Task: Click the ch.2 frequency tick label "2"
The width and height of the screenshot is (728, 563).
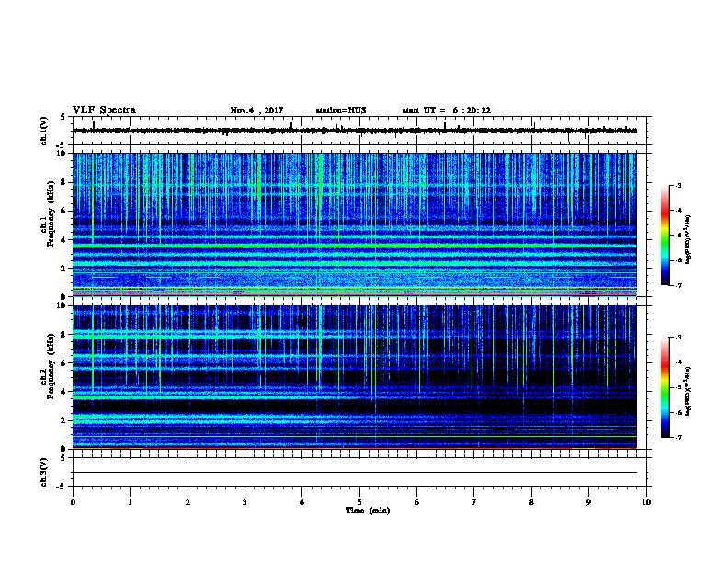Action: point(63,420)
